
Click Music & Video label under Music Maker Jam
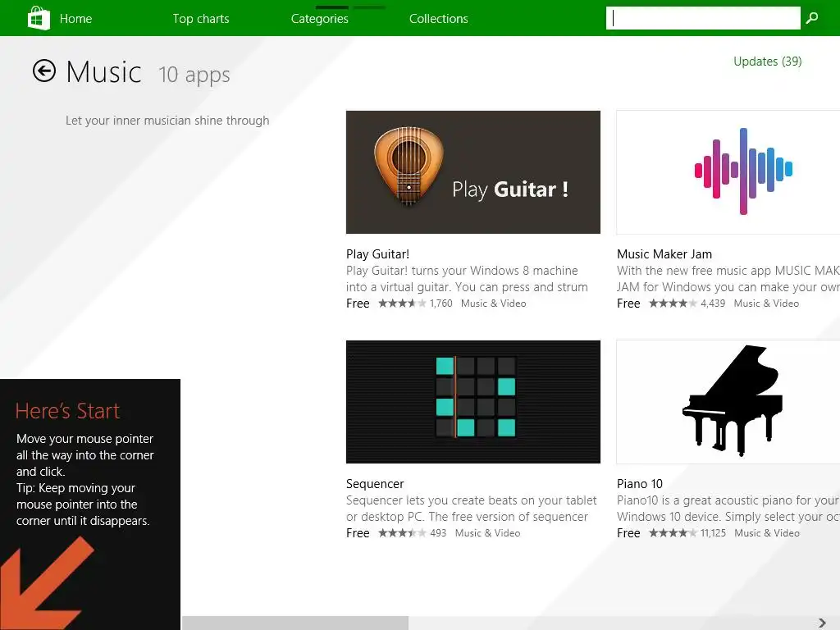click(767, 304)
